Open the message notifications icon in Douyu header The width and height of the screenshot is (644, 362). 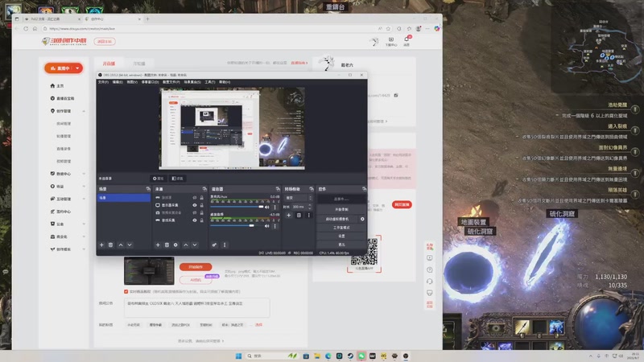[407, 39]
